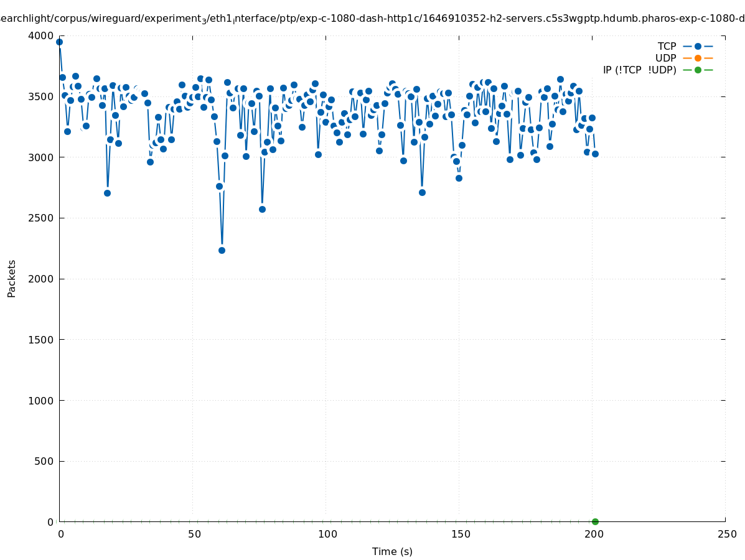Click the chart title file path
This screenshot has height=560, width=745.
tap(372, 19)
